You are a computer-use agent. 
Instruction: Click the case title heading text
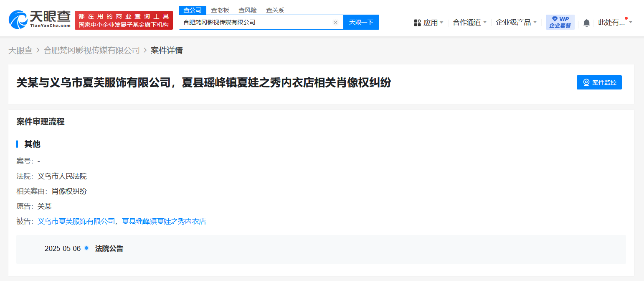204,83
